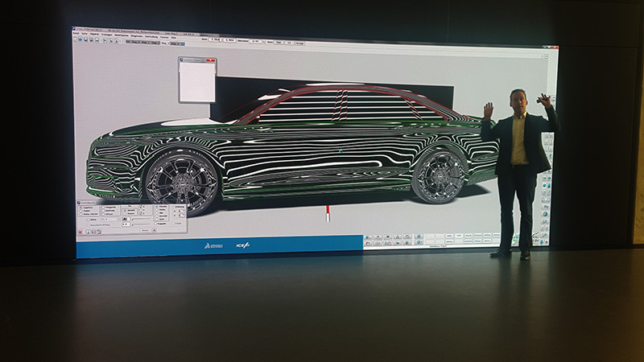Close the small floating window above the car

tap(213, 60)
